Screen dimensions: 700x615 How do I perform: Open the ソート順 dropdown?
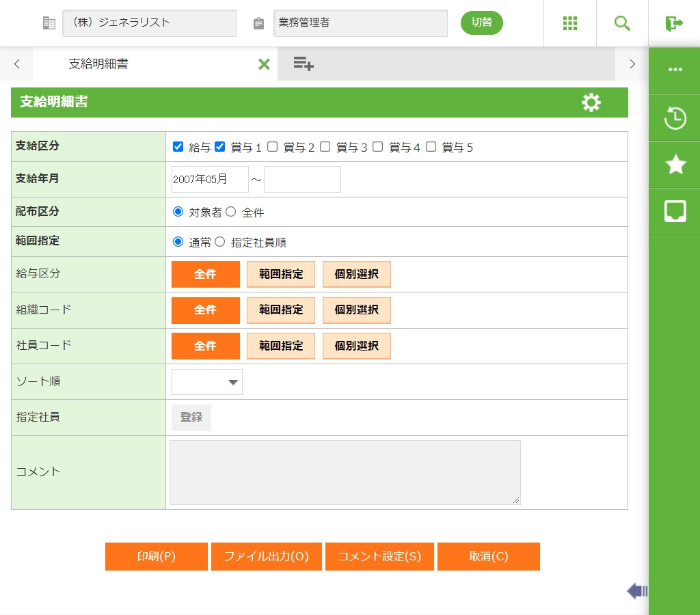tap(207, 382)
